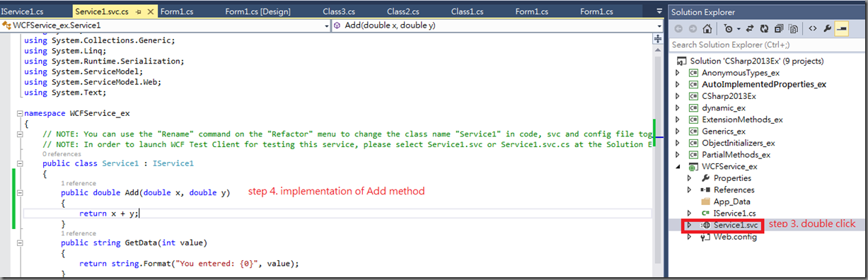868x280 pixels.
Task: Click the Show All Files icon
Action: (793, 29)
